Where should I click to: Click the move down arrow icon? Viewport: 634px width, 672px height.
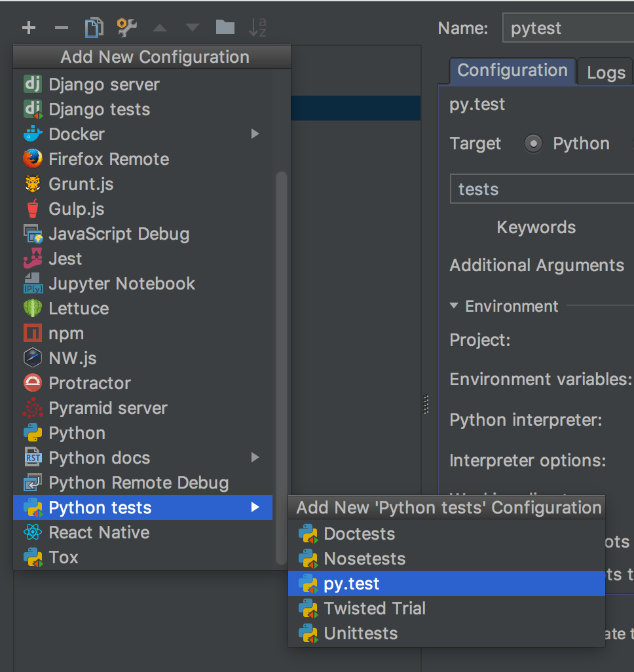192,28
